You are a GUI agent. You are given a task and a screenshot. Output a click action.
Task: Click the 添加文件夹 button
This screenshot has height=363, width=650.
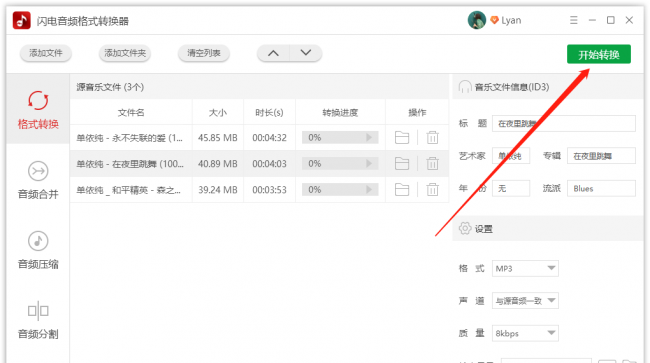pos(125,53)
